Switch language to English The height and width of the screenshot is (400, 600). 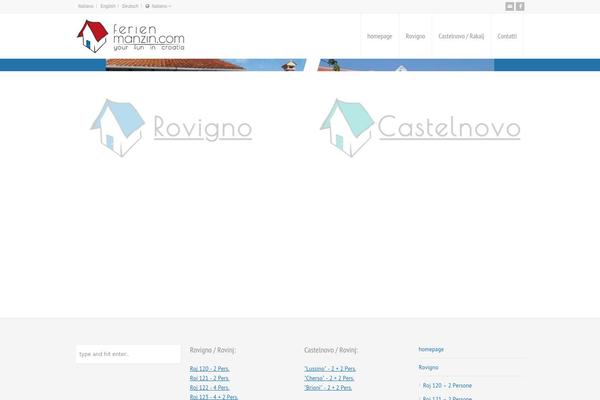[x=108, y=6]
